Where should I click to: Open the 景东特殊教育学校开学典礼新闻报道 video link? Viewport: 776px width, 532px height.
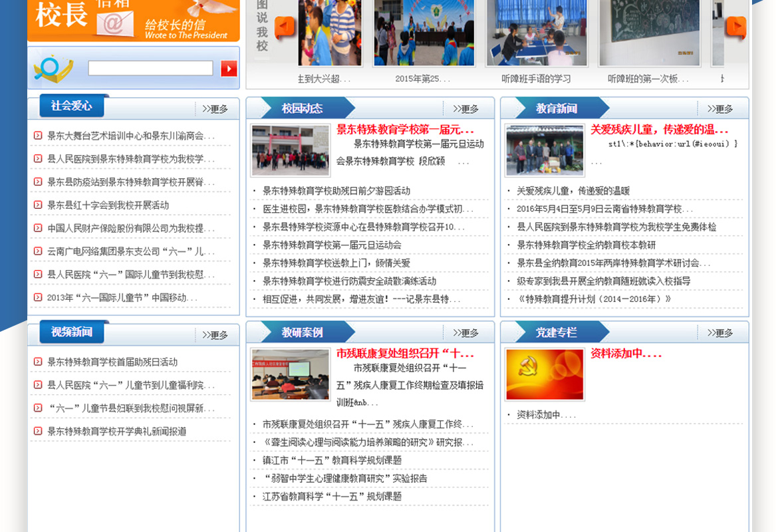[x=116, y=432]
